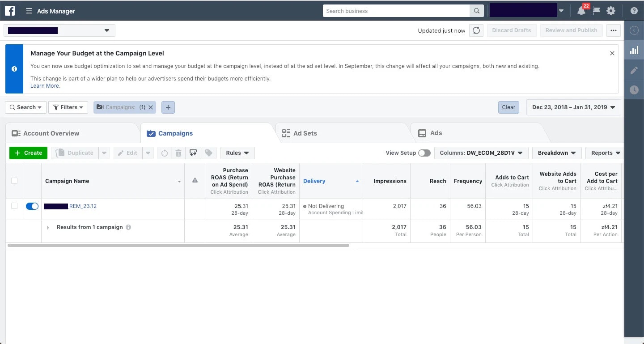This screenshot has height=344, width=644.
Task: Open the Breakdown dropdown
Action: [x=557, y=153]
